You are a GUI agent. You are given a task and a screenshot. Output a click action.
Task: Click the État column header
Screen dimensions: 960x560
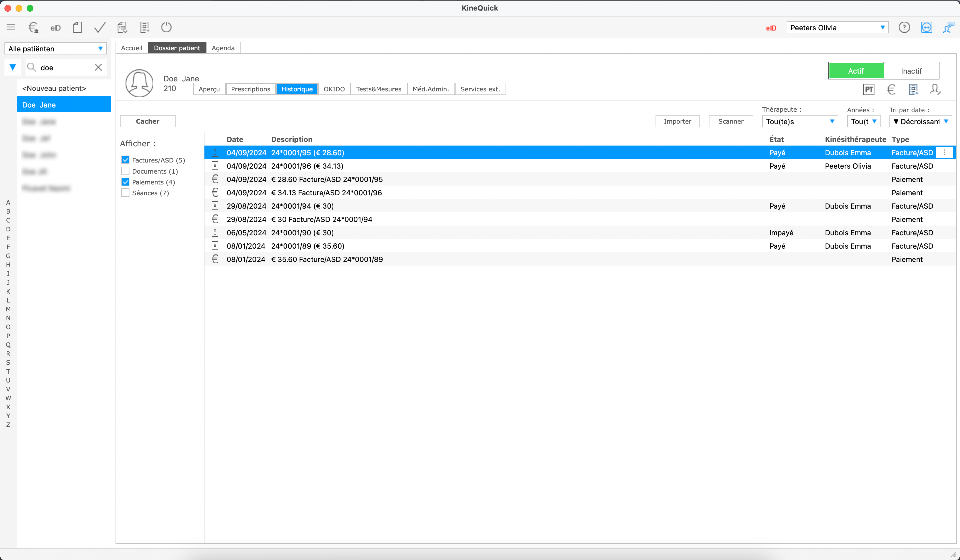click(x=776, y=139)
